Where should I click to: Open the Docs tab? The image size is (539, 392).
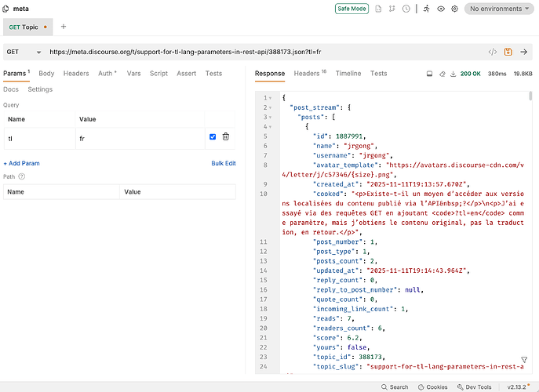coord(11,89)
